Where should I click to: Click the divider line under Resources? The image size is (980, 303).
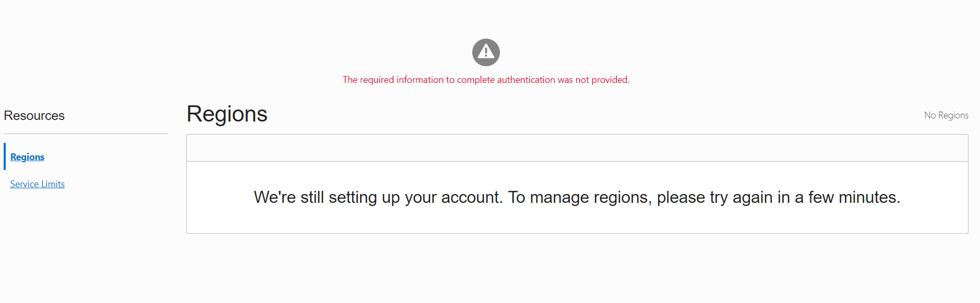86,134
